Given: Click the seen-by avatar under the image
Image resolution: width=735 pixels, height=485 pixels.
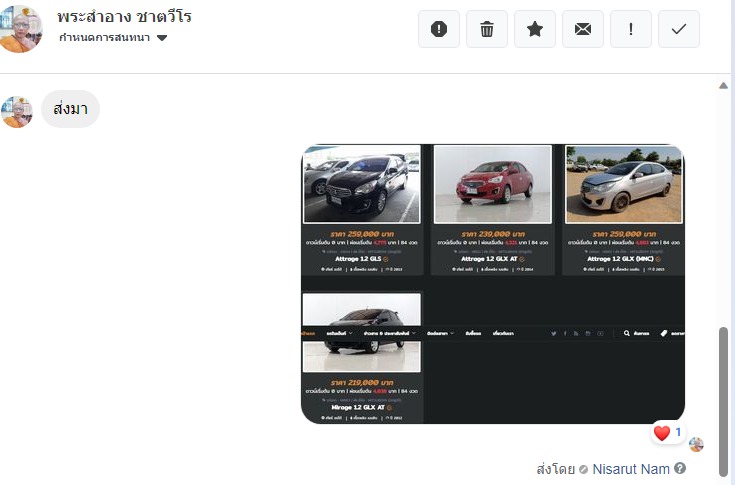Looking at the screenshot, I should pos(696,444).
